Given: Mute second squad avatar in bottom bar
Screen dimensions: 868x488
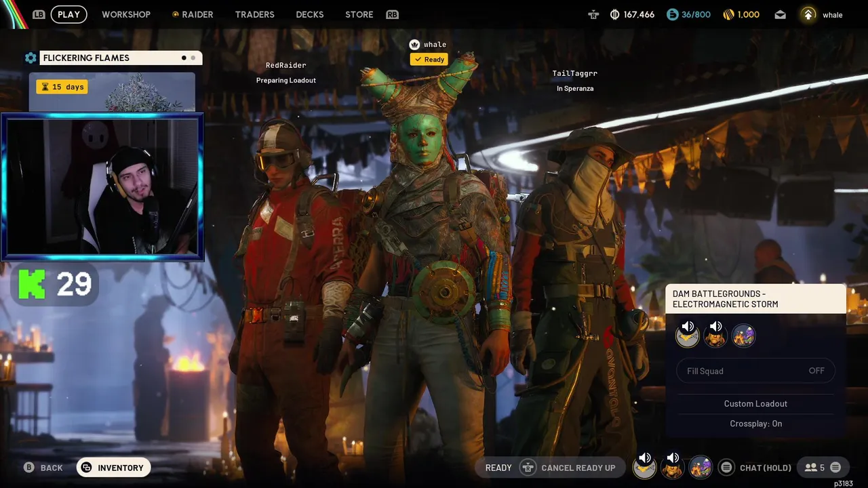Looking at the screenshot, I should click(673, 466).
